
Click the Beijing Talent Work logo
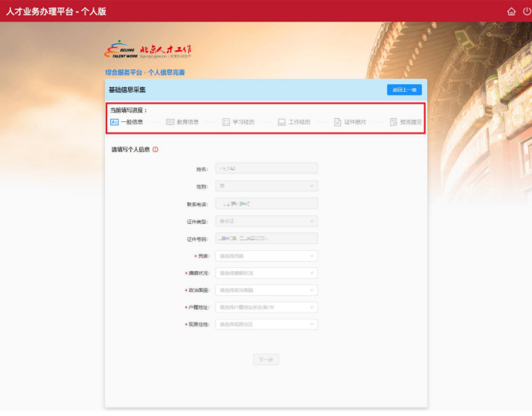point(147,50)
